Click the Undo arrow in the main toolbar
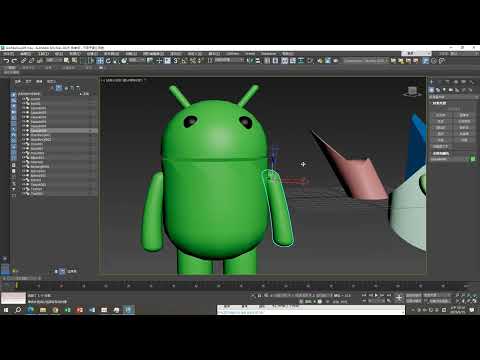 click(x=6, y=61)
